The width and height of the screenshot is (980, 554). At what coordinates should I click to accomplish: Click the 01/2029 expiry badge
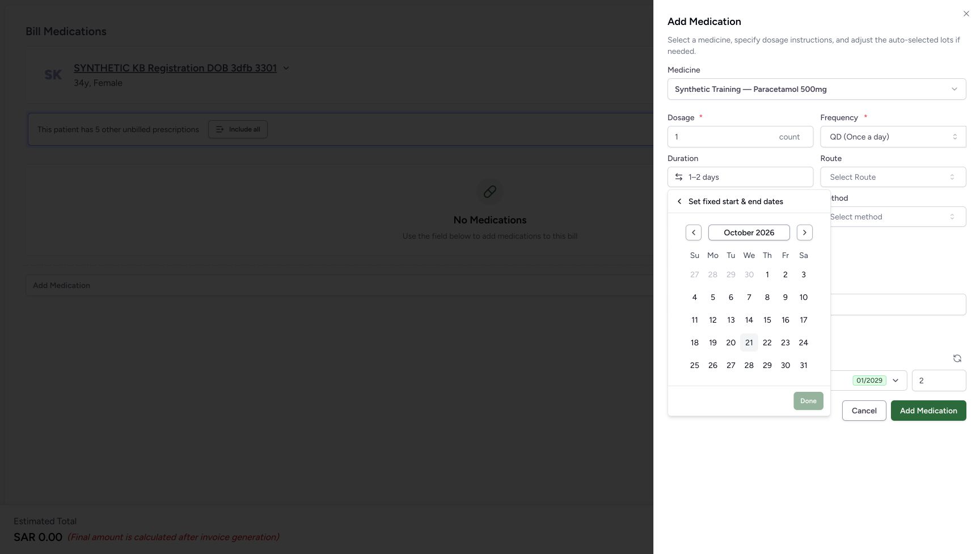tap(869, 380)
